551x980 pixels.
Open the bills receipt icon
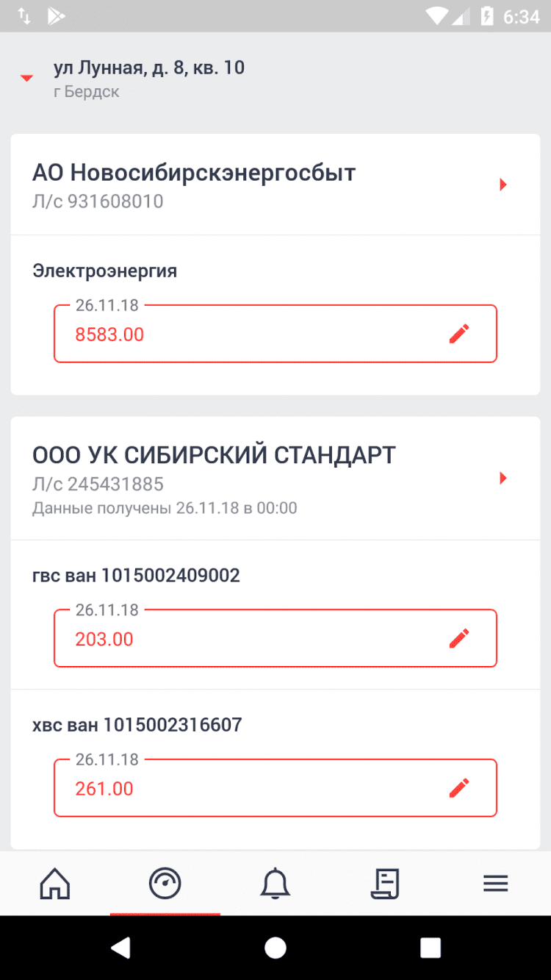385,883
